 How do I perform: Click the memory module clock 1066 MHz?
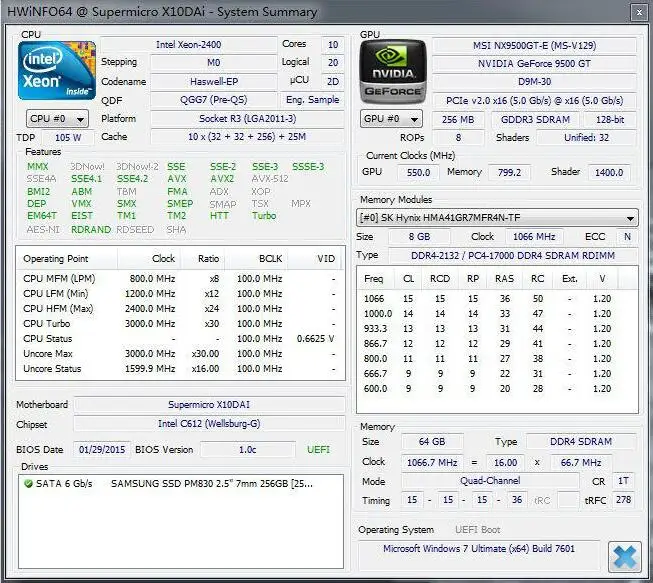pos(534,237)
